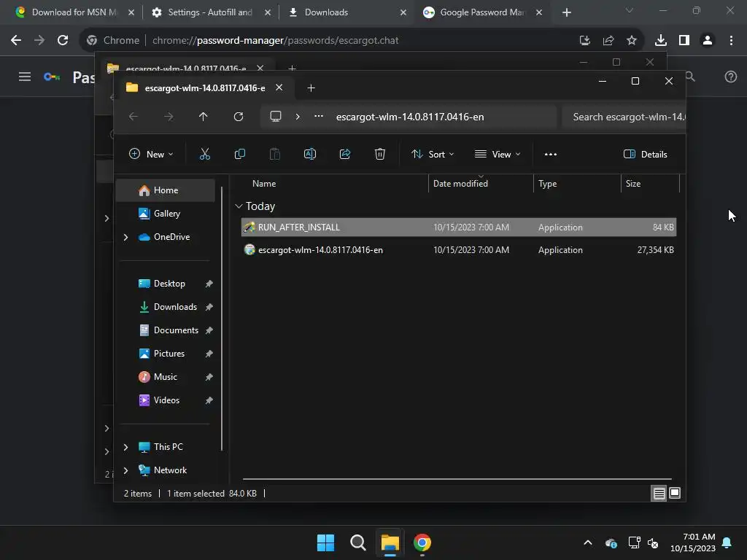Viewport: 747px width, 560px height.
Task: Expand the Network tree node
Action: (125, 470)
